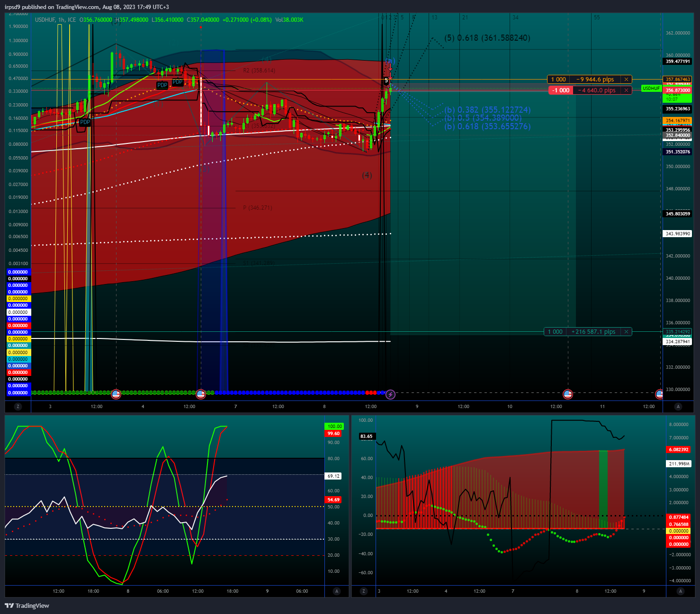700x614 pixels.
Task: Close the red -4 640.0 pips position line
Action: pyautogui.click(x=626, y=90)
